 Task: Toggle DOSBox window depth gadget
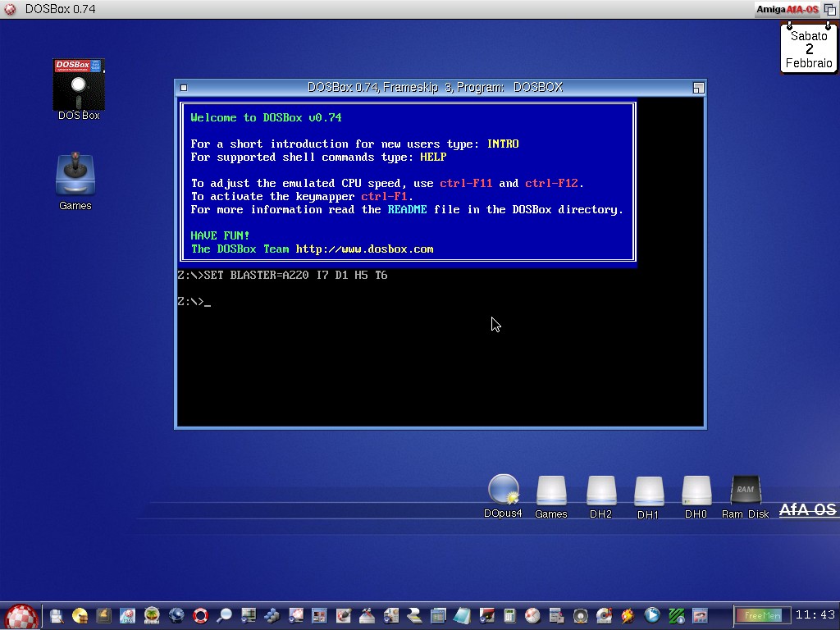[x=698, y=88]
